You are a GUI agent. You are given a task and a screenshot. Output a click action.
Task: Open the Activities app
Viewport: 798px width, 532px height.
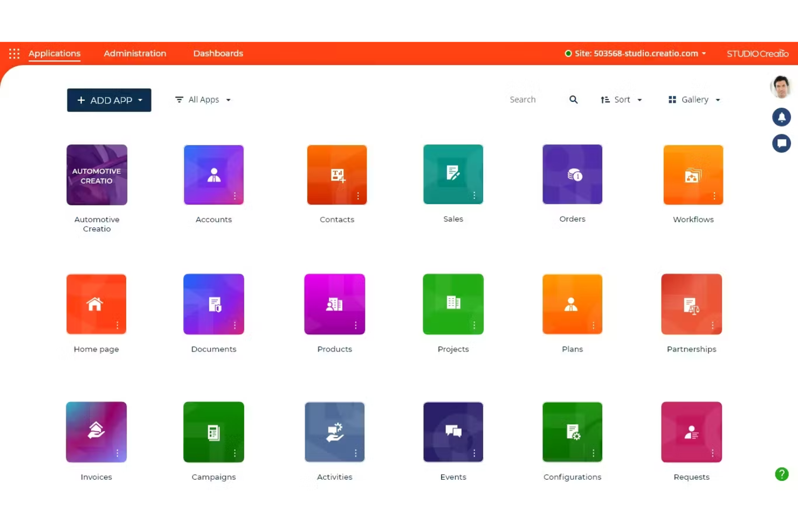click(334, 432)
